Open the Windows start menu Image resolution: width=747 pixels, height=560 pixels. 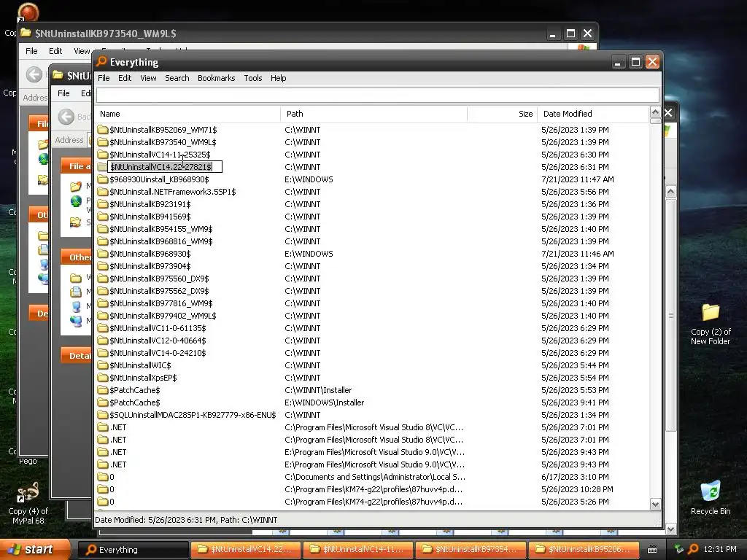click(35, 550)
